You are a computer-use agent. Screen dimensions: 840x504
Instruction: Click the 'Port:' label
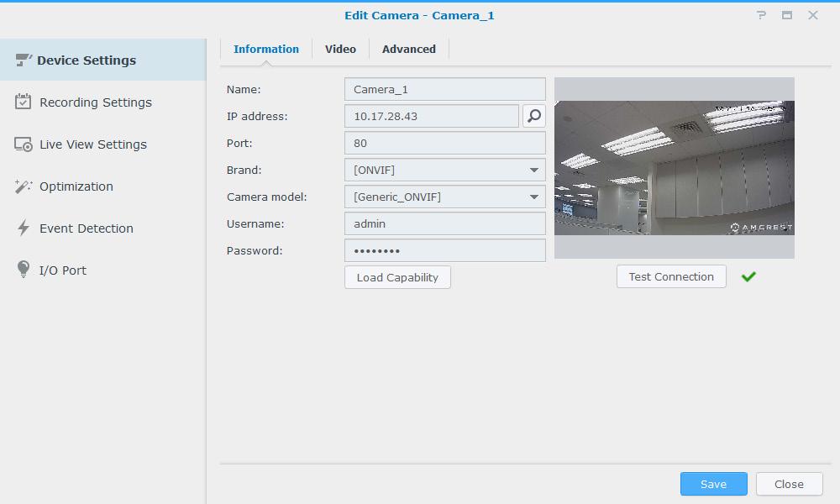[x=239, y=143]
